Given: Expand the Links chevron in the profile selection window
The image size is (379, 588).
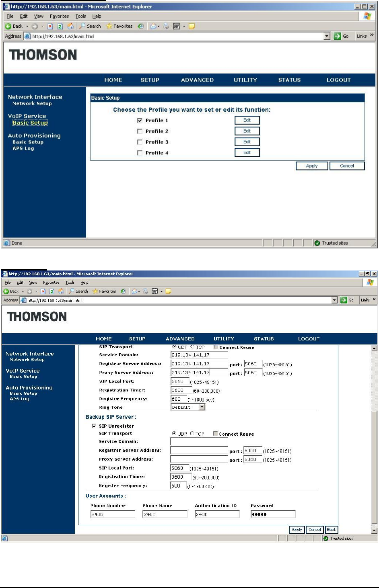Looking at the screenshot, I should coord(372,35).
